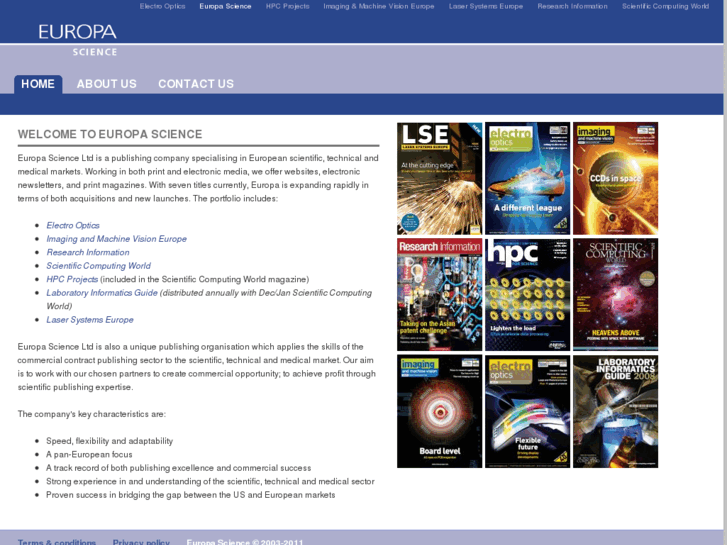
Task: Follow Scientific Computing World list link
Action: (98, 266)
